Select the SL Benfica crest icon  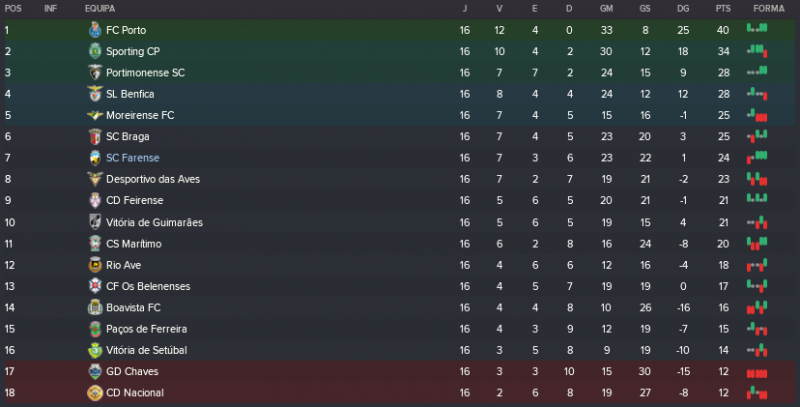pos(95,94)
